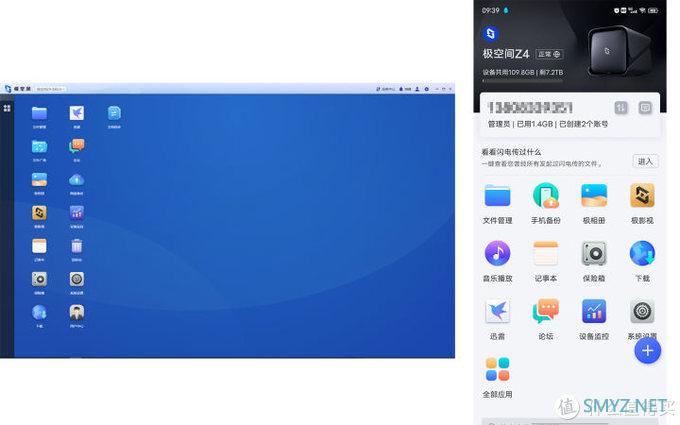The image size is (680, 425).
Task: Click the gold 极影视 icon on the desktop window
Action: point(39,213)
